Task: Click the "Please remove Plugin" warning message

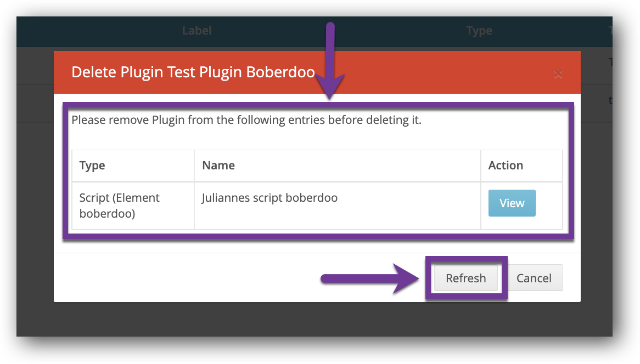Action: click(x=246, y=120)
